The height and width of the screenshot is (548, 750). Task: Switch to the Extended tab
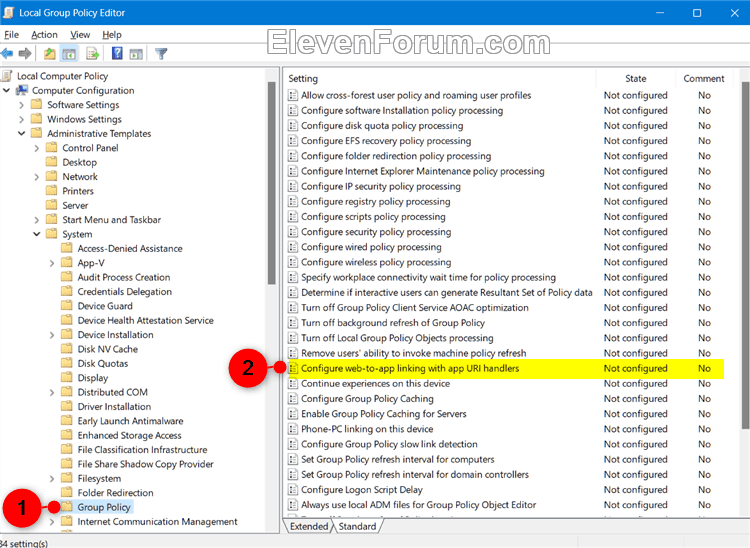(309, 526)
